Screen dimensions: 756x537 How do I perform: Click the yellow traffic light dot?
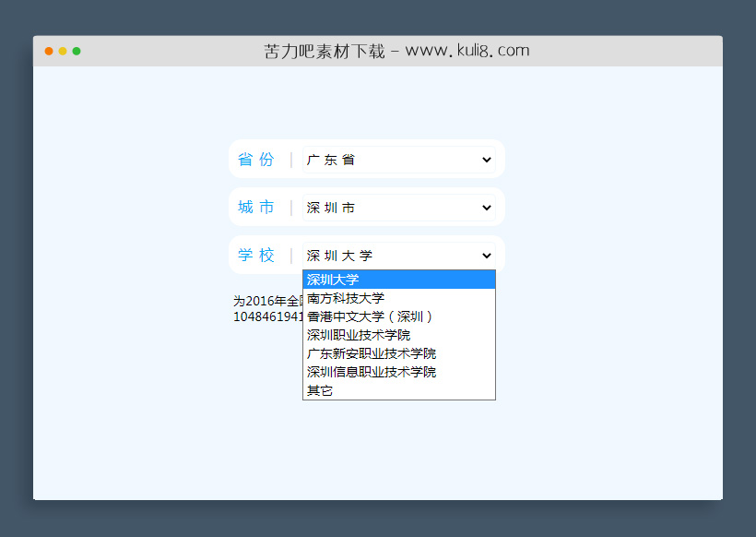tap(63, 52)
